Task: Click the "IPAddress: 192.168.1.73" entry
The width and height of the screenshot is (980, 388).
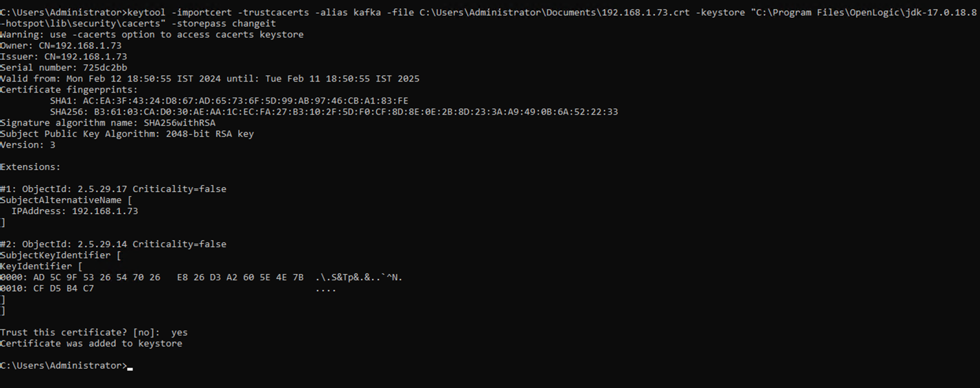Action: 75,211
